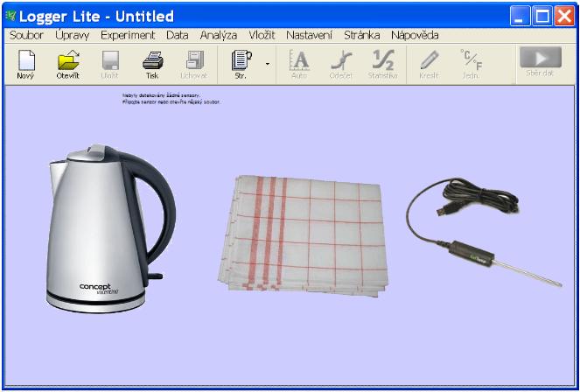Click the Uložit save disk icon
580x392 pixels.
click(110, 60)
